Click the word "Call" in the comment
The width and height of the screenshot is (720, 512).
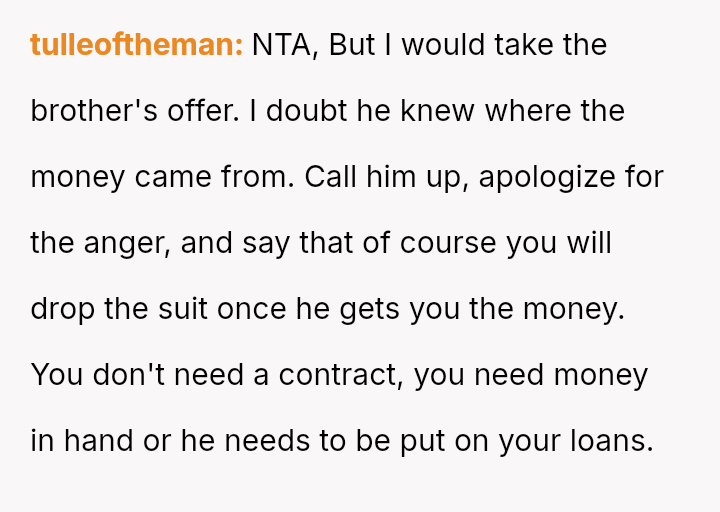tap(331, 177)
